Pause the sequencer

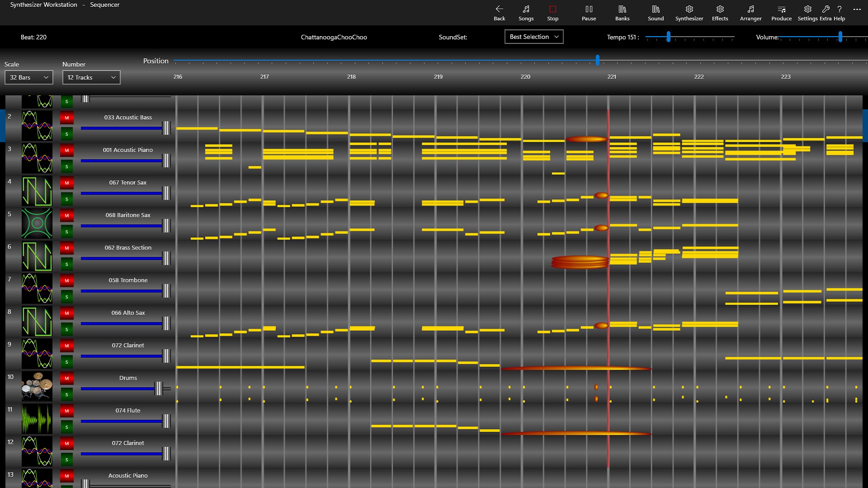(x=589, y=12)
